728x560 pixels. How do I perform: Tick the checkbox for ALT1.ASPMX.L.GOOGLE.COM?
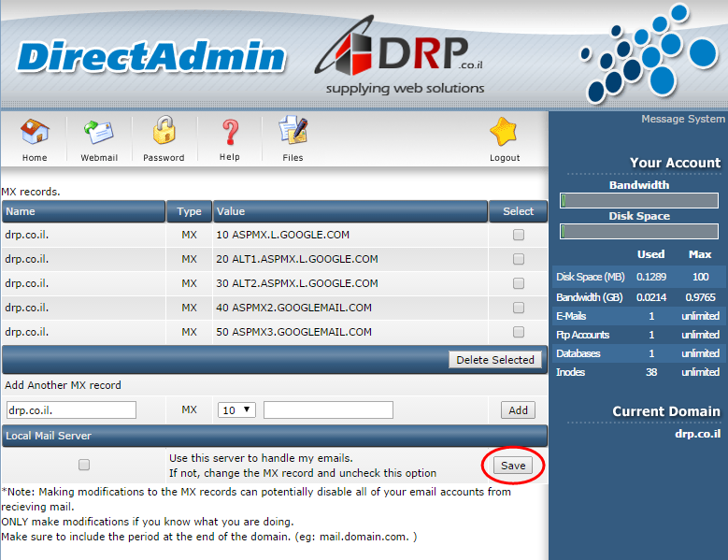tap(519, 260)
